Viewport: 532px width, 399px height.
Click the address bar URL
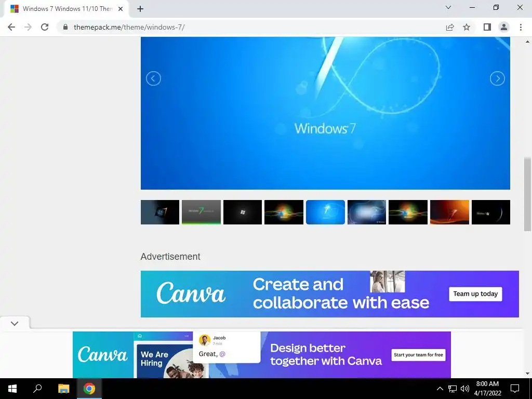tap(129, 27)
